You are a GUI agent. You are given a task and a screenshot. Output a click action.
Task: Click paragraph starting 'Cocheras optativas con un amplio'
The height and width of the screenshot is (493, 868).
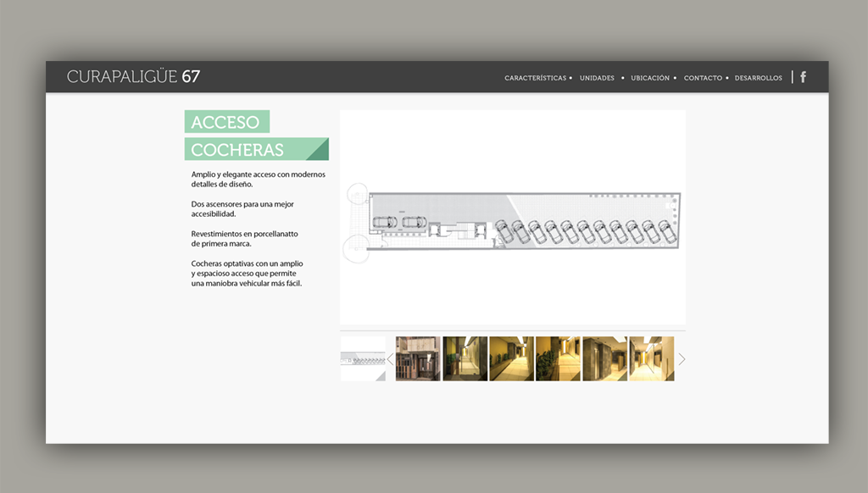click(x=247, y=274)
